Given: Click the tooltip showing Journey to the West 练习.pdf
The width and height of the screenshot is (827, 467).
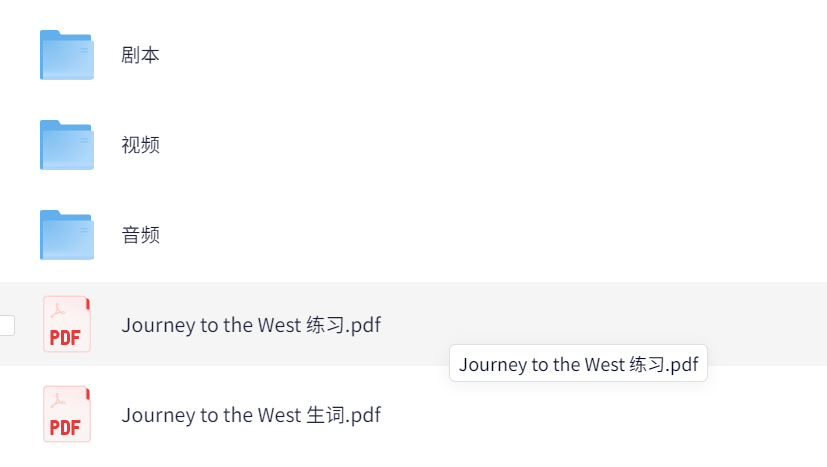Looking at the screenshot, I should (x=578, y=364).
